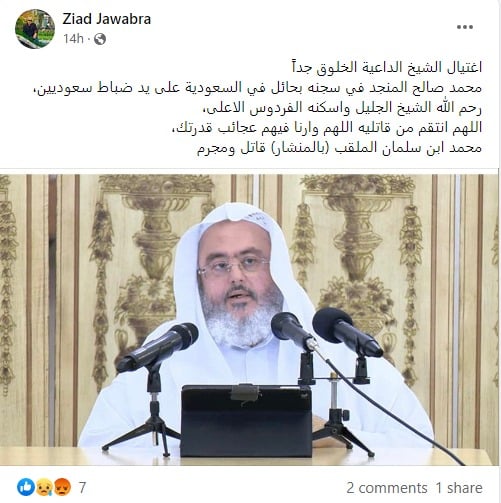Viewport: 501px width, 503px height.
Task: Click the black tablet in the photo
Action: pyautogui.click(x=246, y=421)
